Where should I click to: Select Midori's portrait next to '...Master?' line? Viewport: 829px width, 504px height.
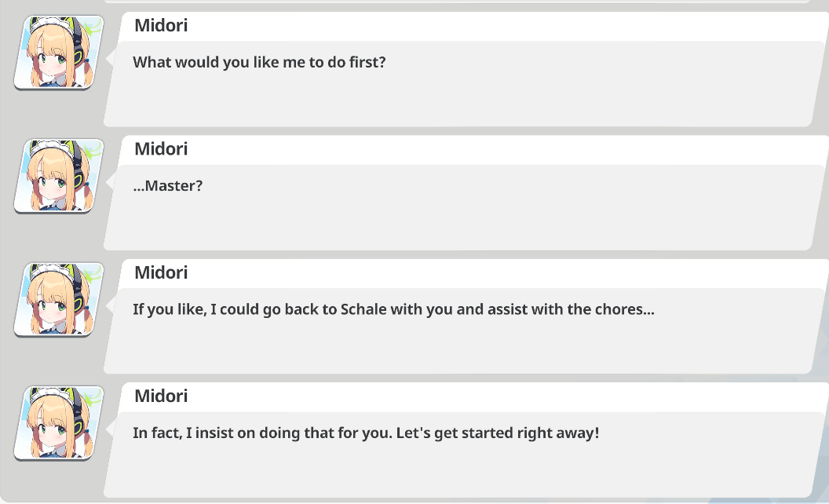[59, 176]
